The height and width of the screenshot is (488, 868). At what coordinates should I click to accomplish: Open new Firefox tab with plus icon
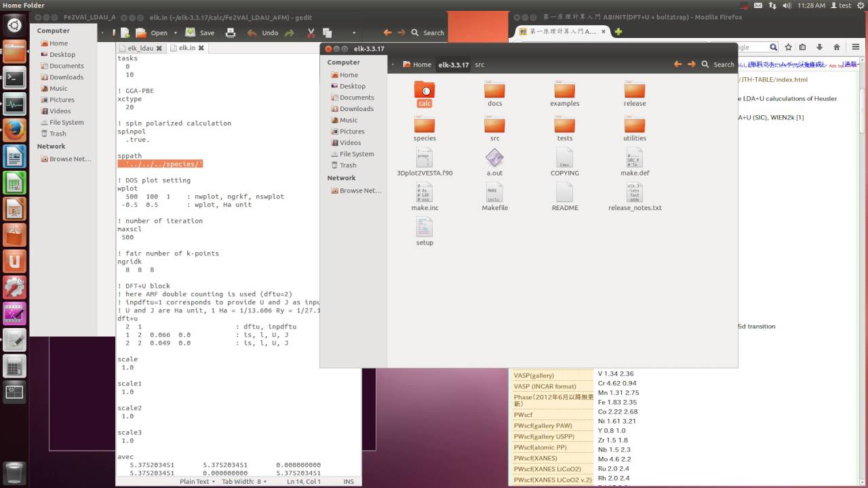[618, 32]
